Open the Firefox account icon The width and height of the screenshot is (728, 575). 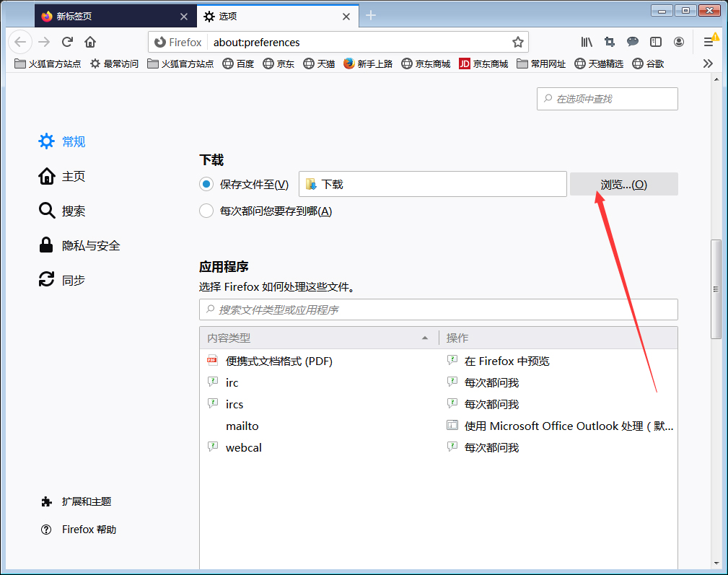coord(679,42)
